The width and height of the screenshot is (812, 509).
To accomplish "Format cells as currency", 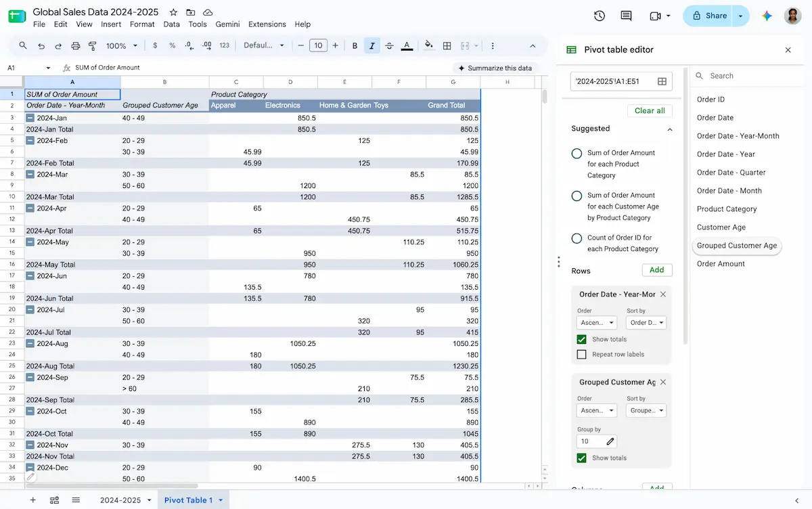I will [x=155, y=45].
